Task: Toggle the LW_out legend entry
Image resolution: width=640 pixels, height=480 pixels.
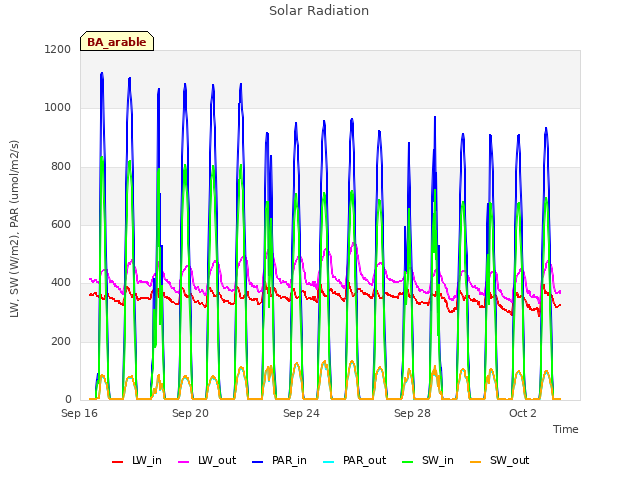Action: pyautogui.click(x=207, y=461)
